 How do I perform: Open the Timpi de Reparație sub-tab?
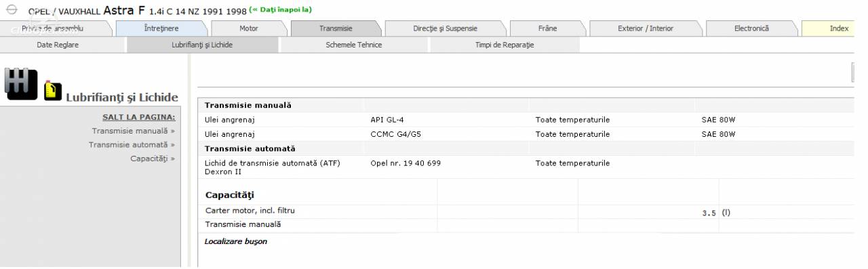coord(505,44)
